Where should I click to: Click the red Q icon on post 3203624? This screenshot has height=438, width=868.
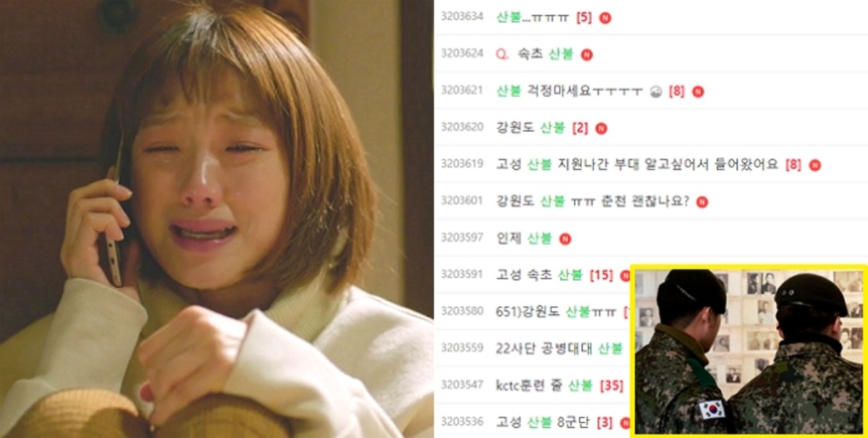501,55
